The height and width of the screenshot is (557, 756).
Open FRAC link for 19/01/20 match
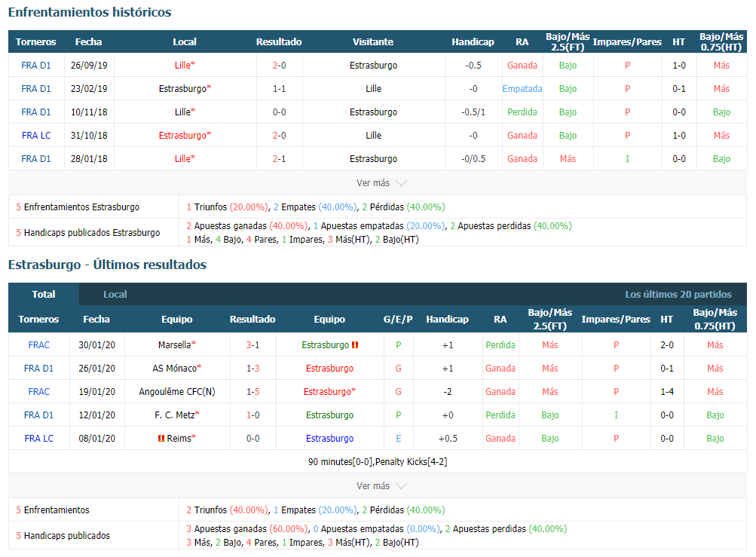point(39,392)
